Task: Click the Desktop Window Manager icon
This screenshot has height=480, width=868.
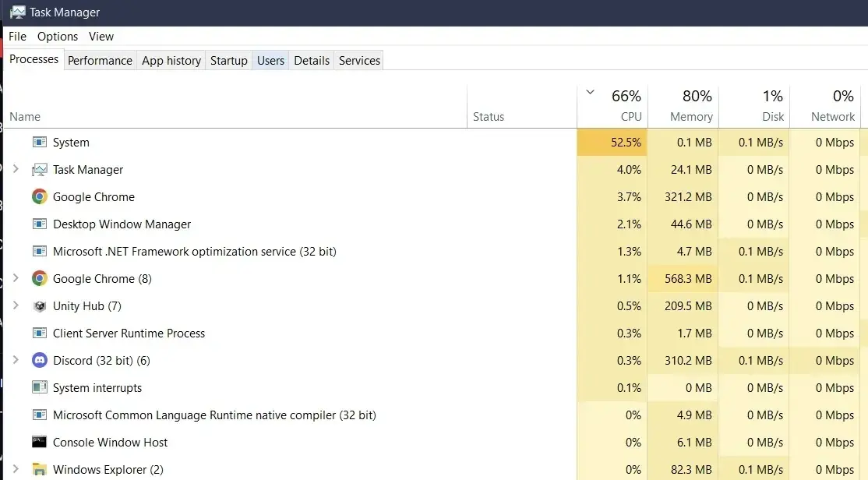Action: pyautogui.click(x=40, y=224)
